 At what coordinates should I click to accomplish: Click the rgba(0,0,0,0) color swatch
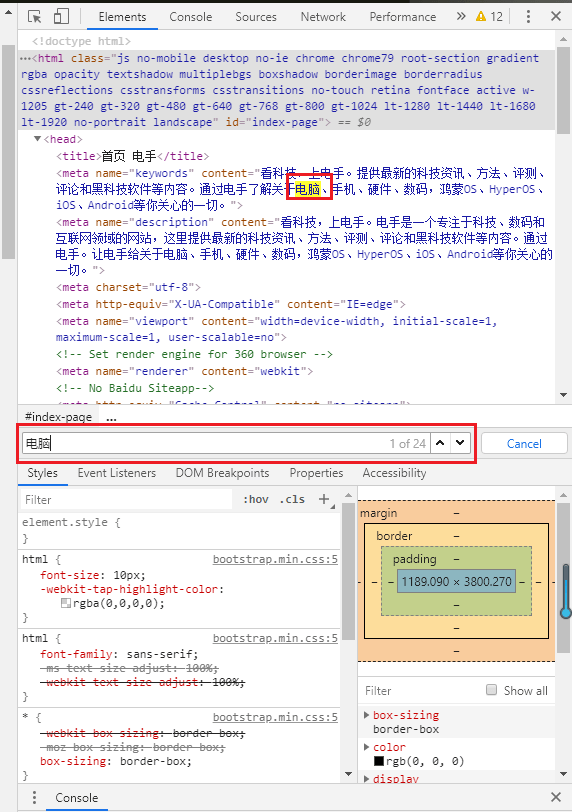pyautogui.click(x=66, y=603)
